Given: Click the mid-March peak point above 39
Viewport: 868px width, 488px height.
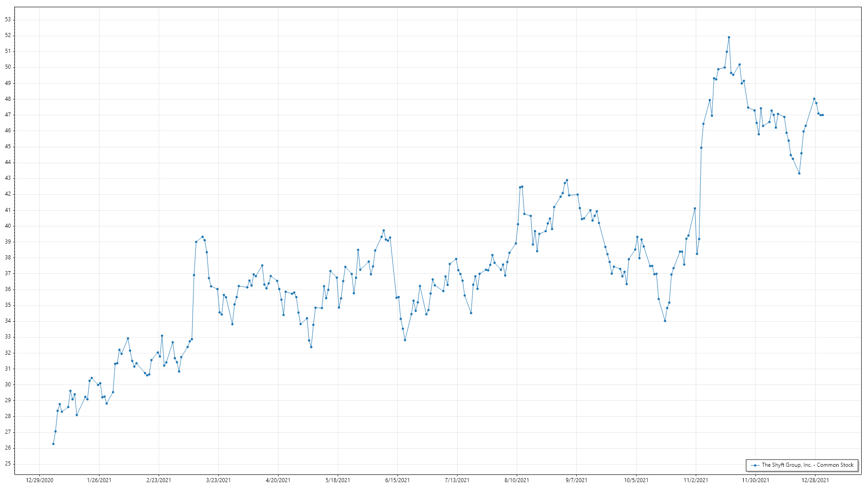Looking at the screenshot, I should pyautogui.click(x=203, y=237).
